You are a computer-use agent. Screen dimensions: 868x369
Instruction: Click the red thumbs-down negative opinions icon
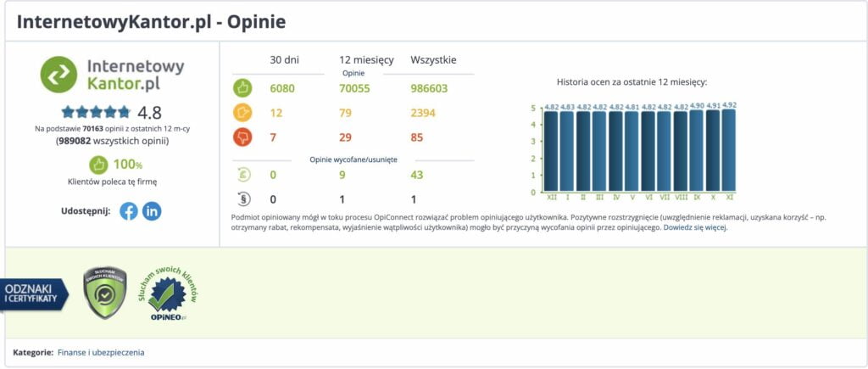242,137
